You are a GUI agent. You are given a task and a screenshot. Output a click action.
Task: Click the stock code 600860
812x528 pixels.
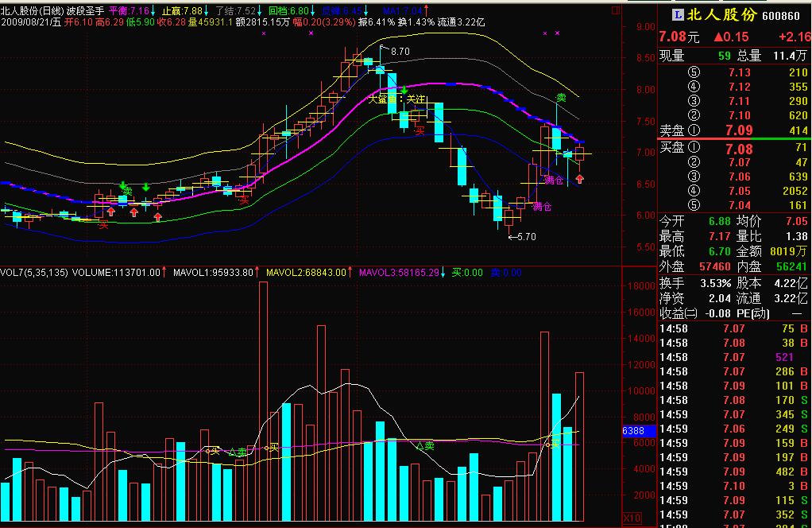781,16
